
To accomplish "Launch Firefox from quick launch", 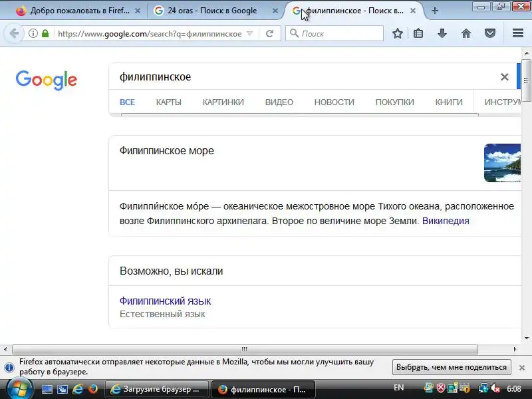I will [x=92, y=389].
